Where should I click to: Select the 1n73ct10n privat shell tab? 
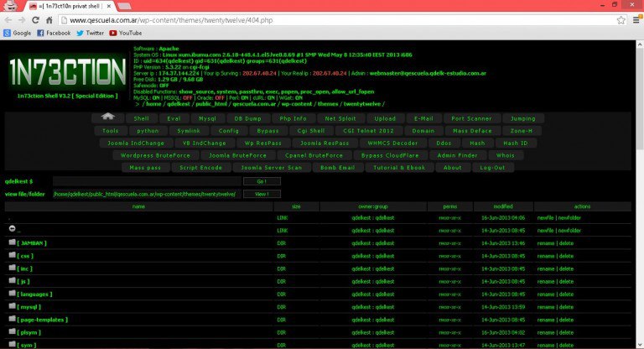70,6
